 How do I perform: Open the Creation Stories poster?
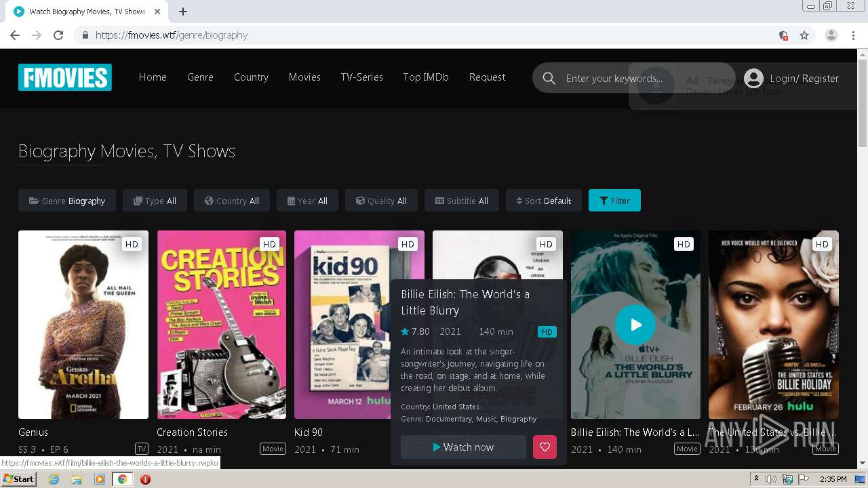point(222,325)
